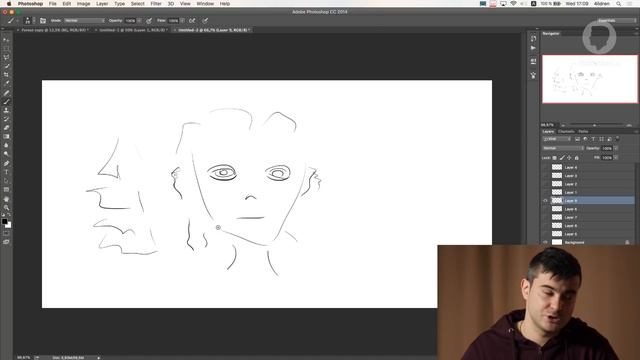The width and height of the screenshot is (640, 360).
Task: Click the Navigator preview thumbnail
Action: click(590, 79)
